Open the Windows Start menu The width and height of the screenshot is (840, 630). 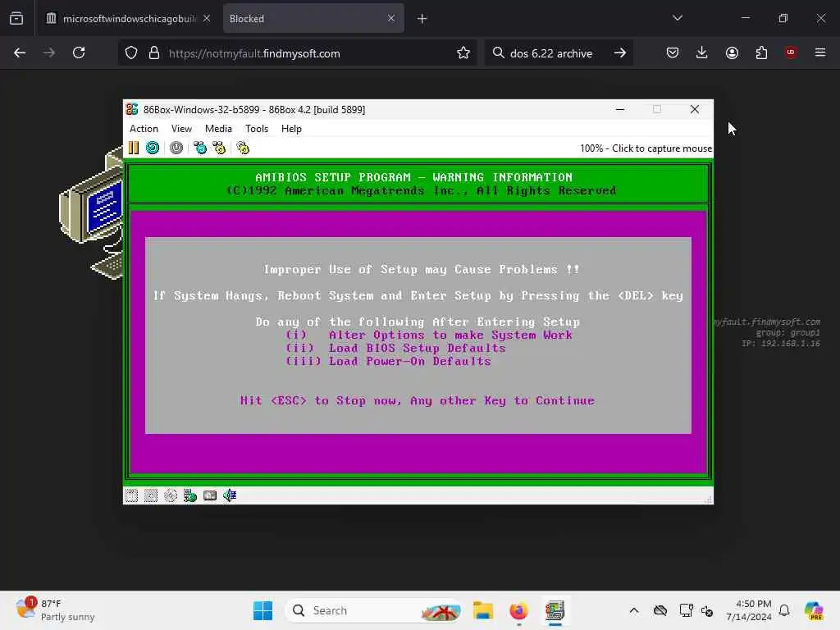point(262,610)
